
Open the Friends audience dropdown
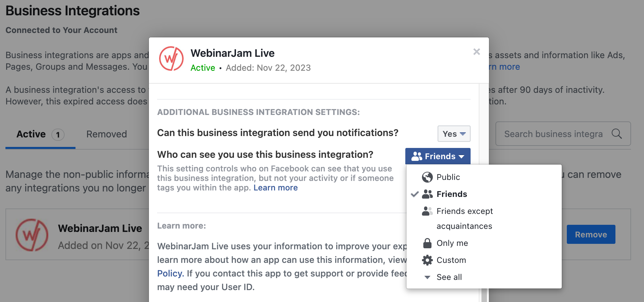pyautogui.click(x=438, y=156)
